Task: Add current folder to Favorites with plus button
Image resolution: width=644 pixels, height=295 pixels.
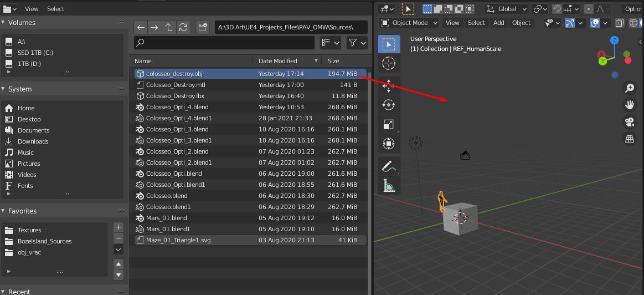Action: tap(119, 227)
